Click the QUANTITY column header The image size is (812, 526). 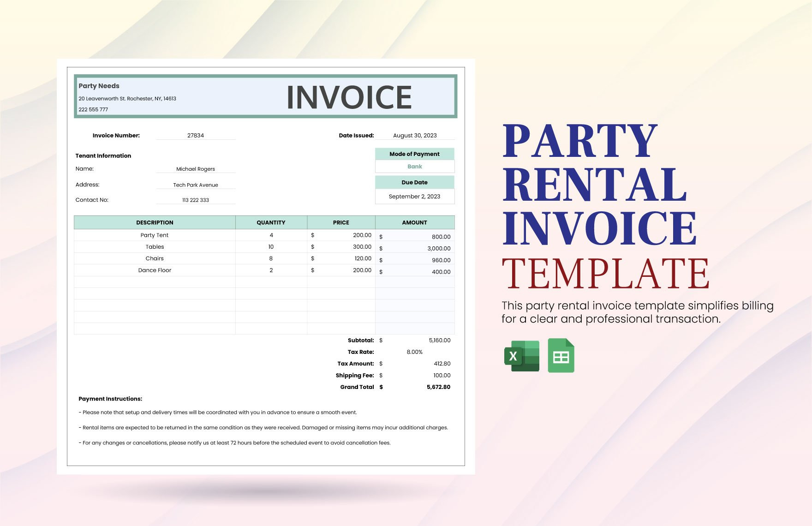coord(271,222)
